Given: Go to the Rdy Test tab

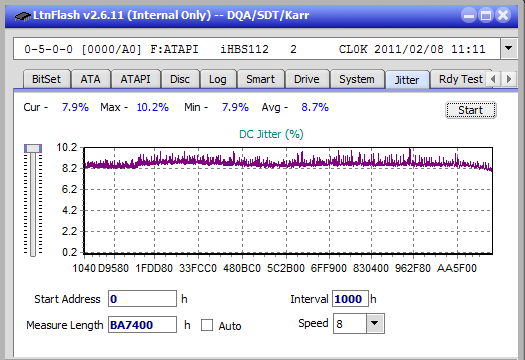Looking at the screenshot, I should coord(460,79).
